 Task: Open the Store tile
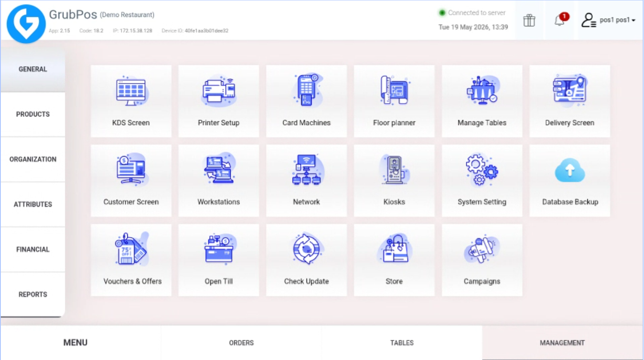coord(394,260)
